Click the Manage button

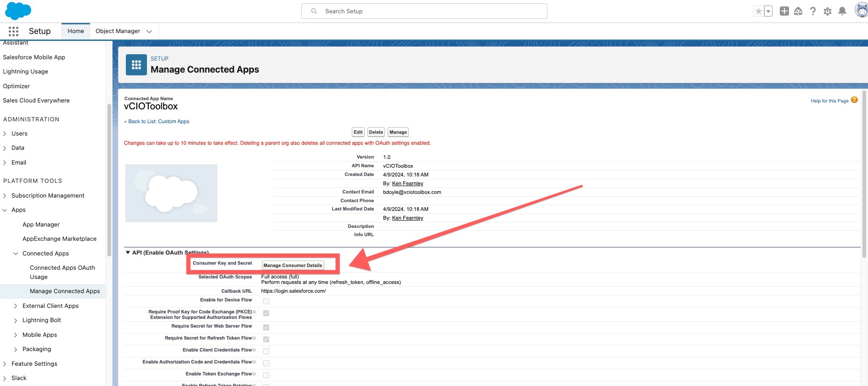(398, 132)
